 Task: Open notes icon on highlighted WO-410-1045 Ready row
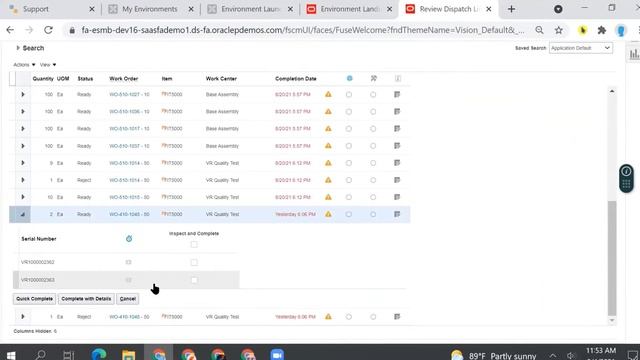tap(397, 214)
